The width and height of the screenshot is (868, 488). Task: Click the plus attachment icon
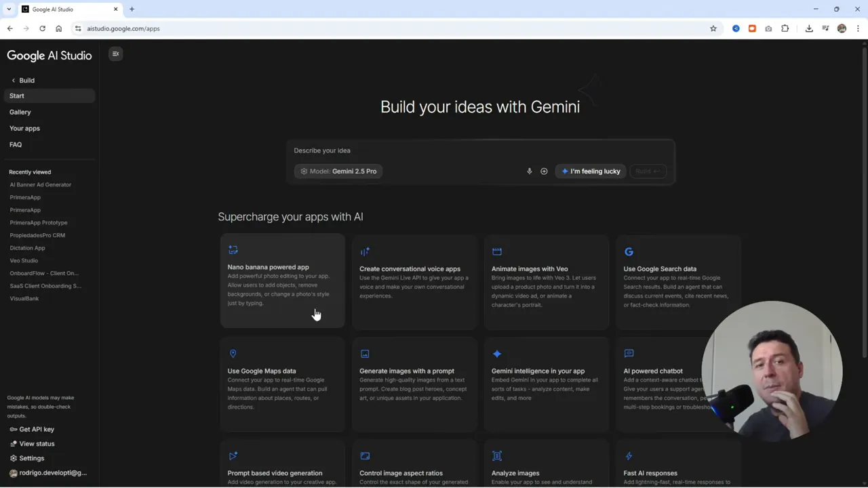click(x=544, y=171)
